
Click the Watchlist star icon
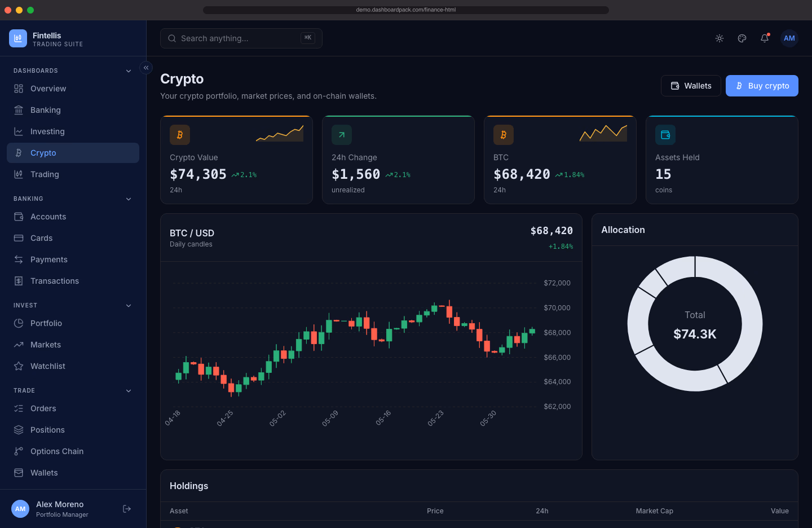coord(19,366)
